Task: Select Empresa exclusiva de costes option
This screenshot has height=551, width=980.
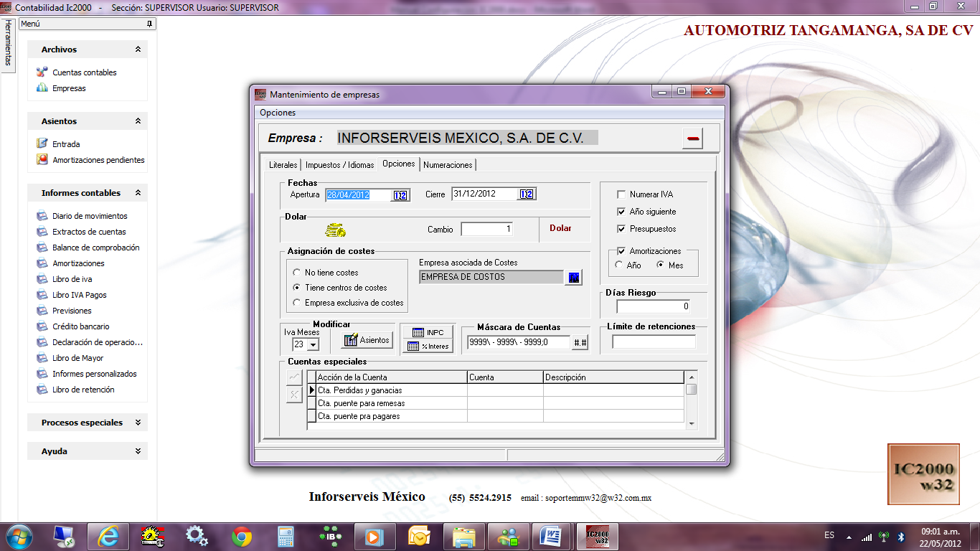Action: pyautogui.click(x=297, y=303)
